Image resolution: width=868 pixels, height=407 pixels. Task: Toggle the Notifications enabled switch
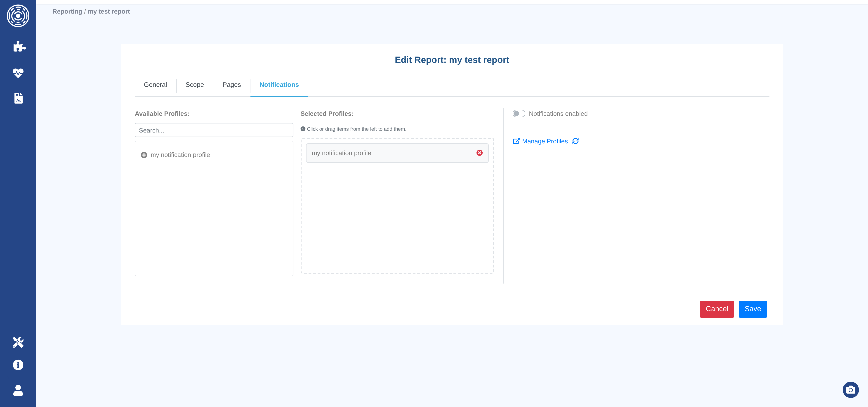coord(519,114)
